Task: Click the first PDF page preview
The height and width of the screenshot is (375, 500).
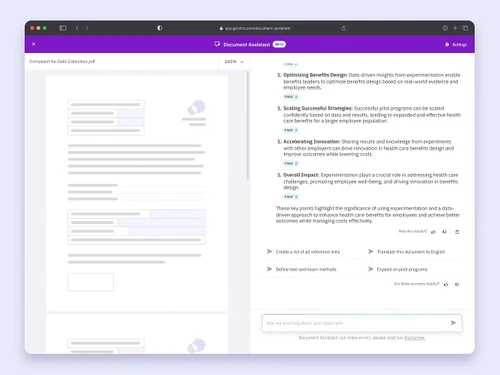Action: (137, 193)
